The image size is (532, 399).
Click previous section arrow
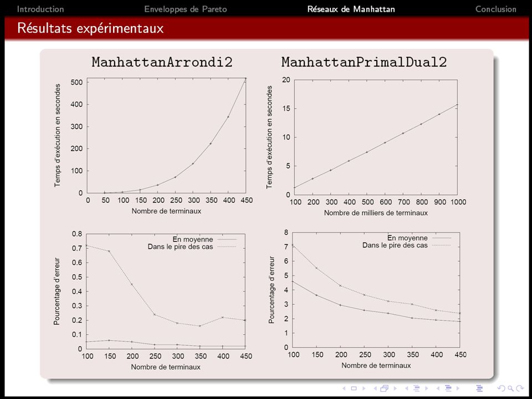coord(438,388)
